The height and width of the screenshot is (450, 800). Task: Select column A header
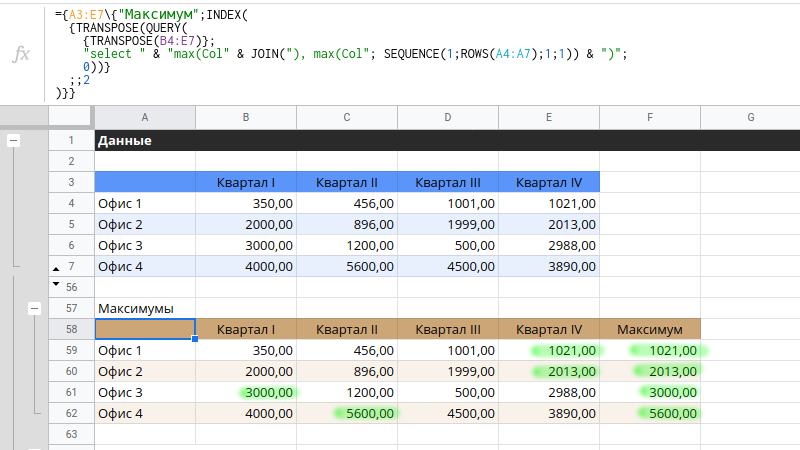pyautogui.click(x=145, y=118)
